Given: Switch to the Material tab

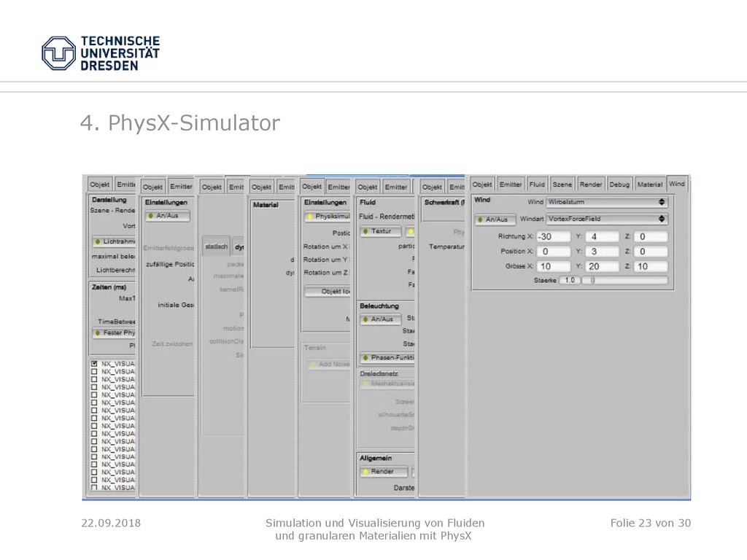Looking at the screenshot, I should point(650,184).
